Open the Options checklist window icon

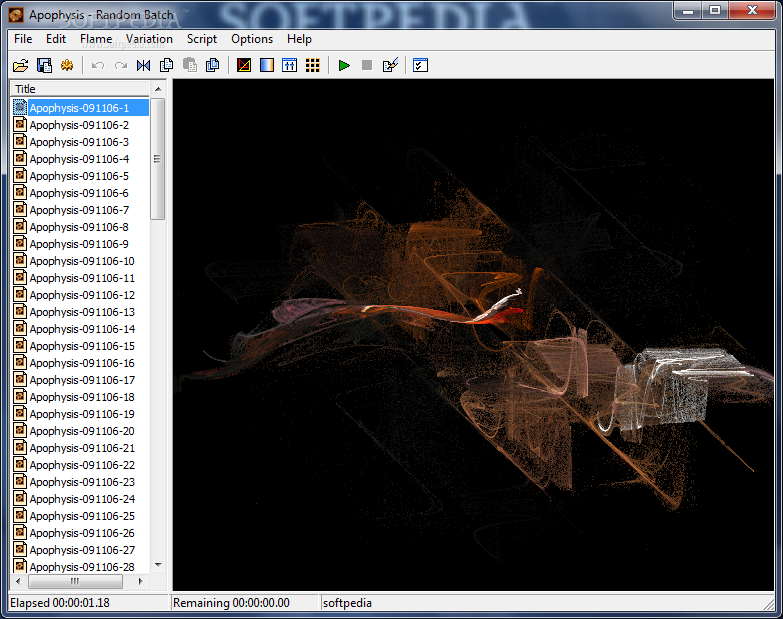[420, 65]
